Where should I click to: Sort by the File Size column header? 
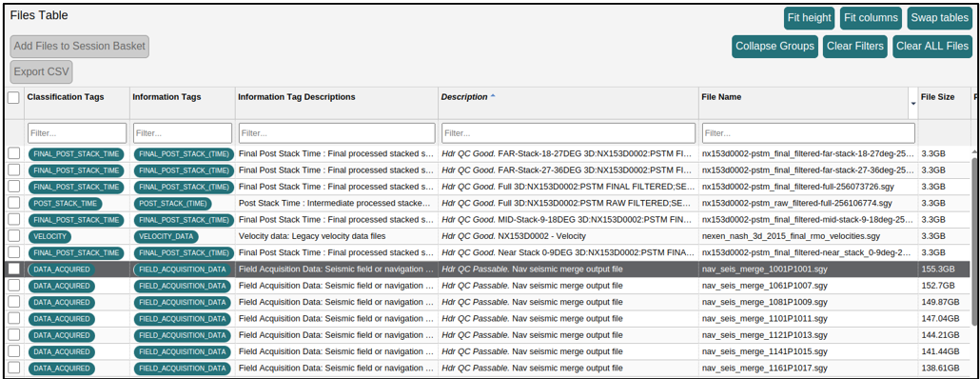[937, 97]
